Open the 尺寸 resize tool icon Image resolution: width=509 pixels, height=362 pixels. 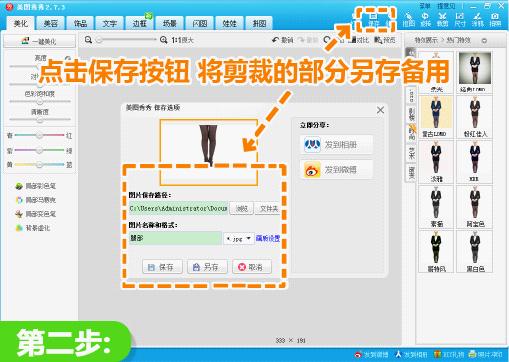(460, 19)
